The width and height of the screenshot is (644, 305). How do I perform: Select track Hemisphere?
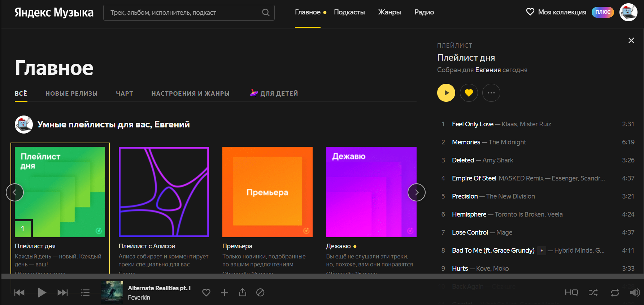pyautogui.click(x=469, y=214)
